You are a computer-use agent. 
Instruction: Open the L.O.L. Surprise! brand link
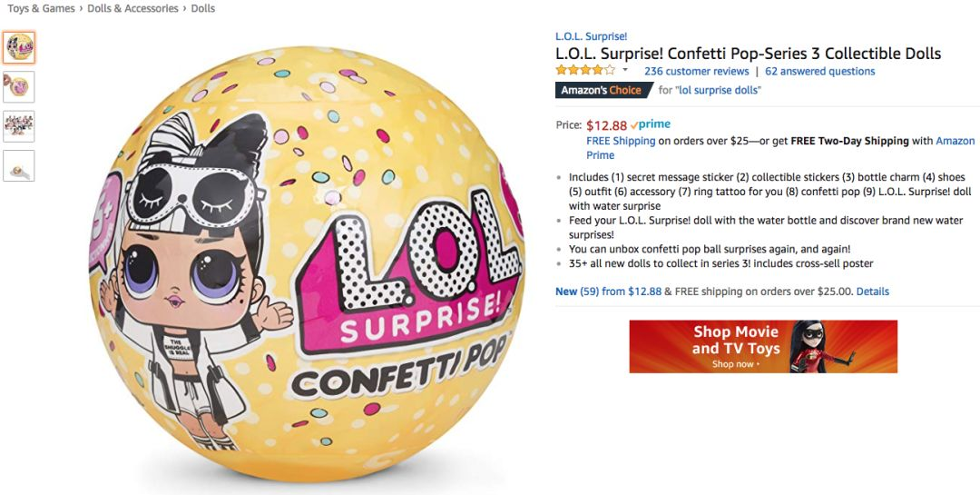592,37
